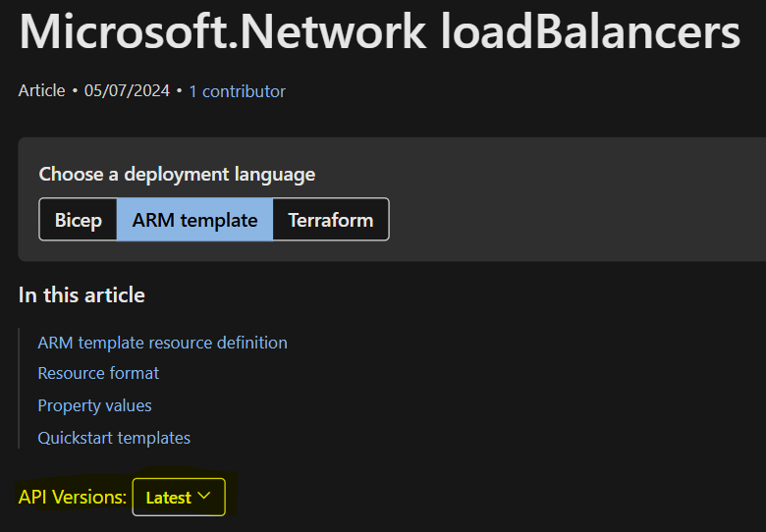
Task: Jump to Resource format section
Action: tap(98, 373)
